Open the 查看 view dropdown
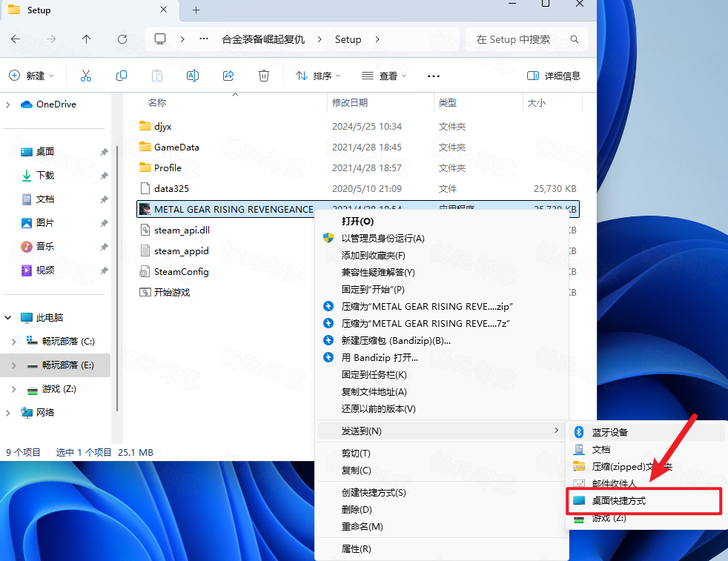This screenshot has width=728, height=561. pos(384,76)
